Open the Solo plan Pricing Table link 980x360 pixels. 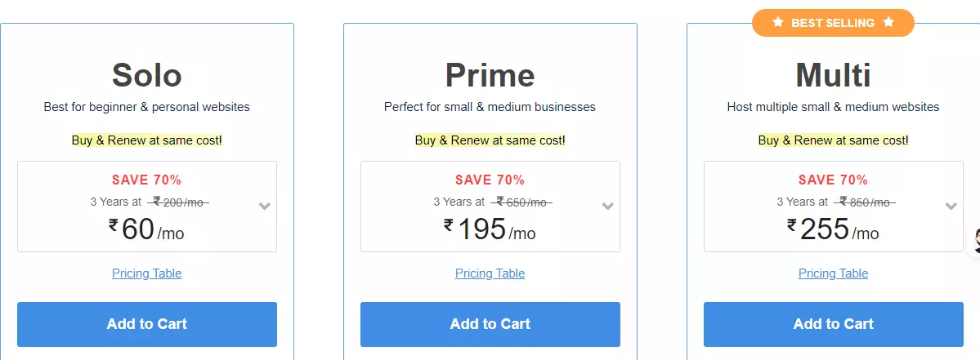147,273
